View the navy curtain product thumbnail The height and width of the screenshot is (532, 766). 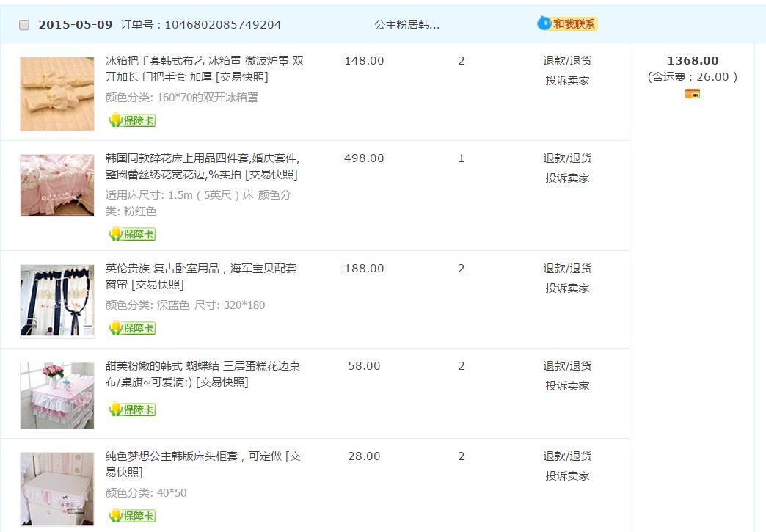tap(57, 300)
